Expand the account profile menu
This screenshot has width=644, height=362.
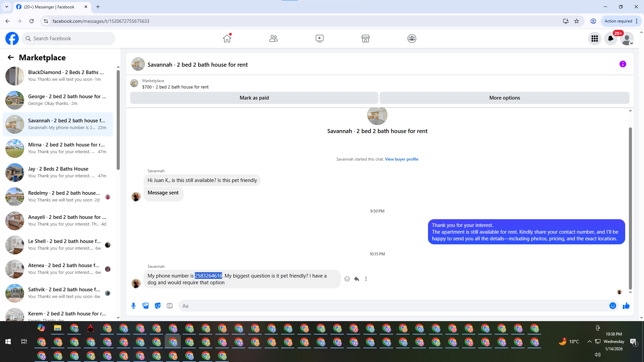[627, 39]
